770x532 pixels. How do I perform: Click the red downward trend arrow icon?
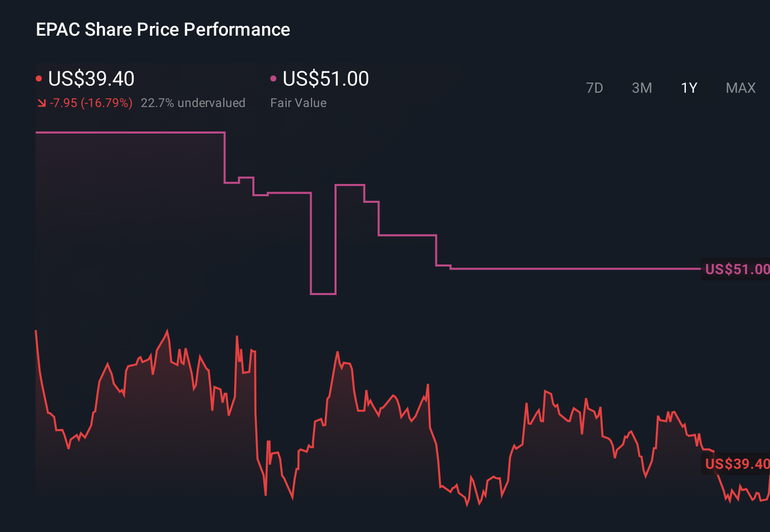click(41, 103)
